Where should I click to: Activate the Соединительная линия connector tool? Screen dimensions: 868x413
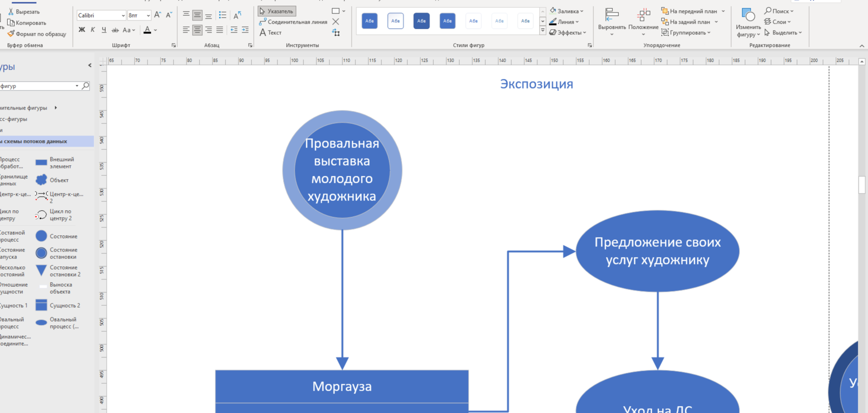[293, 22]
